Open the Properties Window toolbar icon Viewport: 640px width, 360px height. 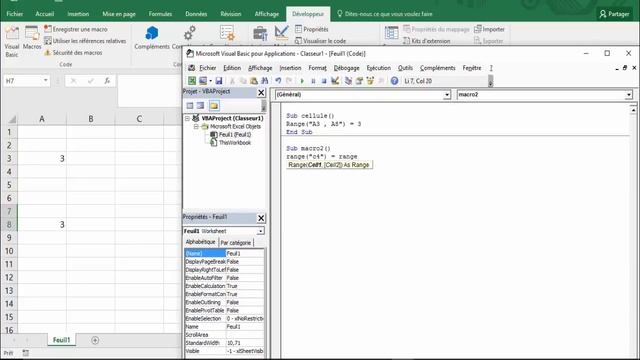(x=359, y=81)
